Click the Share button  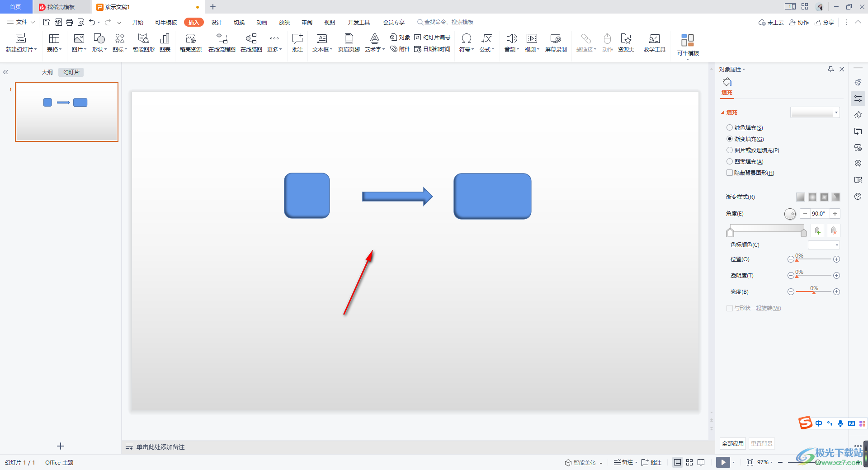tap(825, 22)
